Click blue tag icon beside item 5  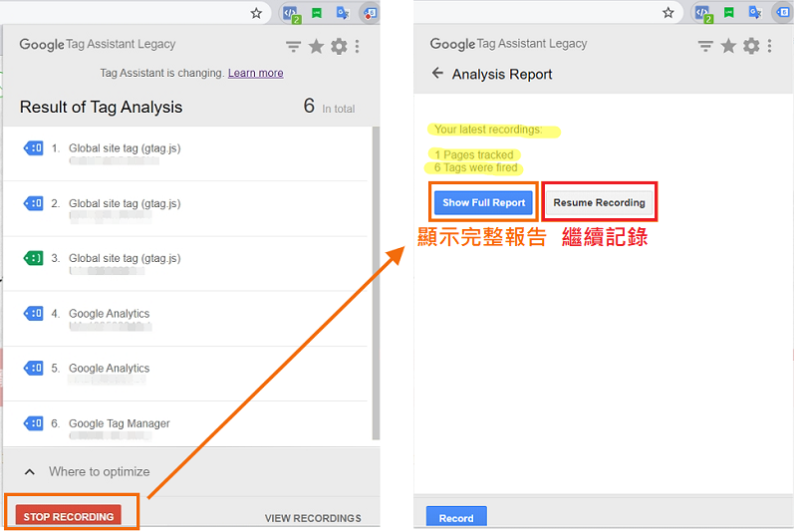coord(34,368)
